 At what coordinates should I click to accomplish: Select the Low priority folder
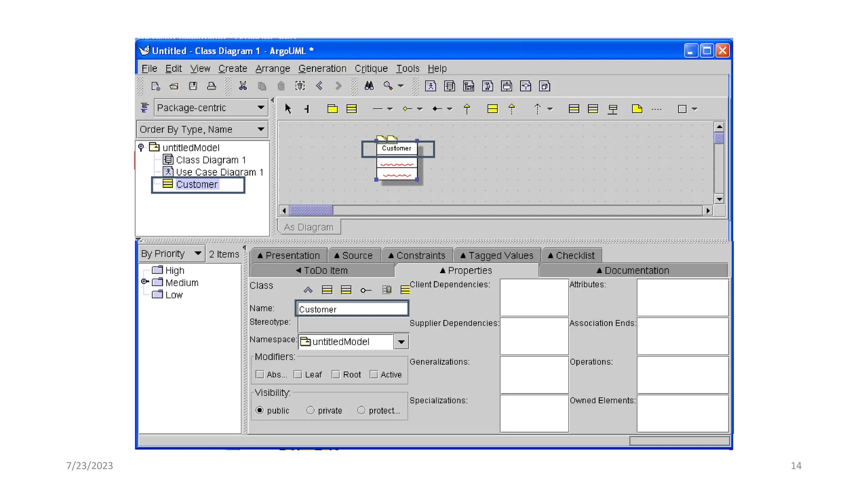coord(168,295)
